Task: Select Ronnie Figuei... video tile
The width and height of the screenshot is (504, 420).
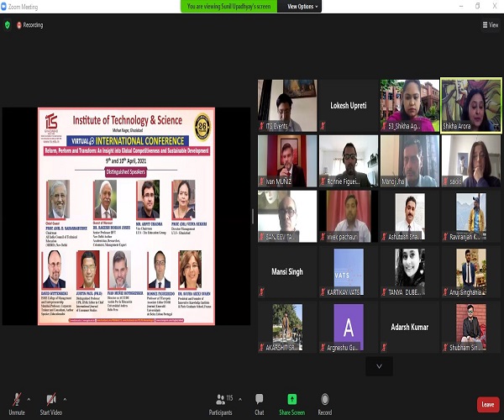Action: click(349, 161)
